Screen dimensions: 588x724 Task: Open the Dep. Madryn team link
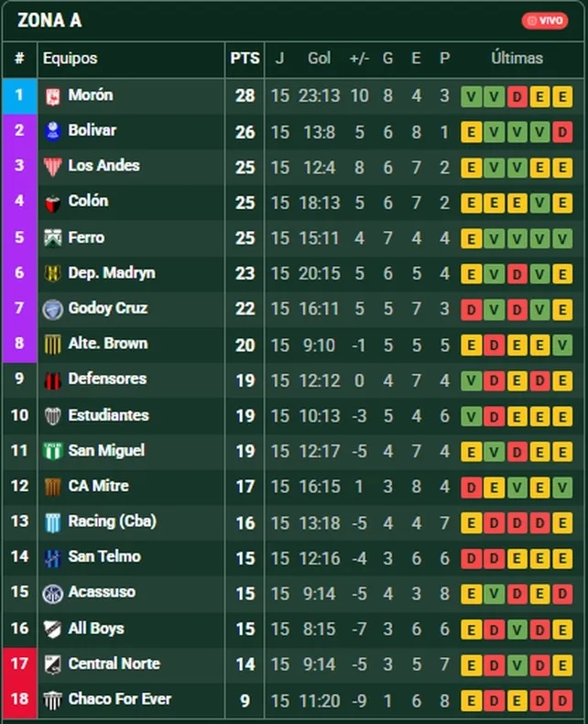(112, 273)
